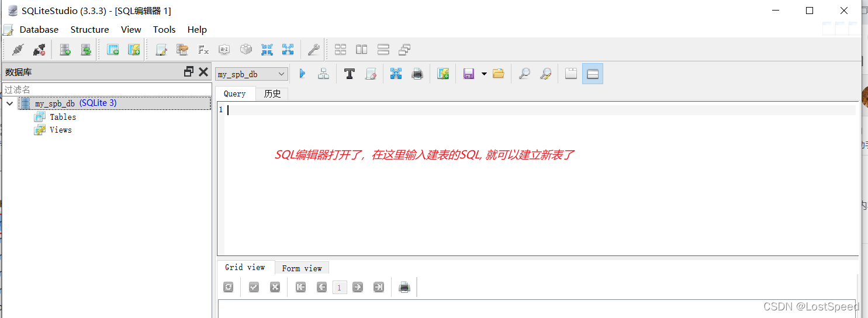Clear execution history icon (page with eraser)
The image size is (868, 318).
click(x=371, y=74)
